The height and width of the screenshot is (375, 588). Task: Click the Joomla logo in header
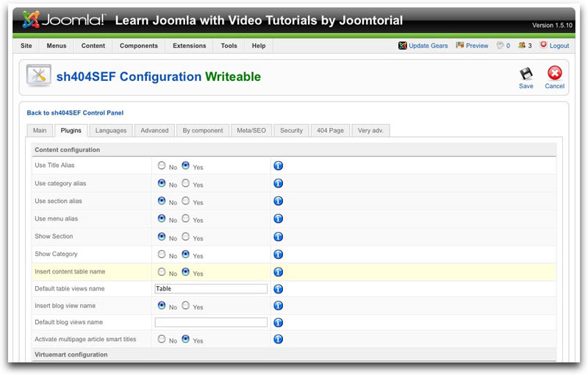coord(64,20)
